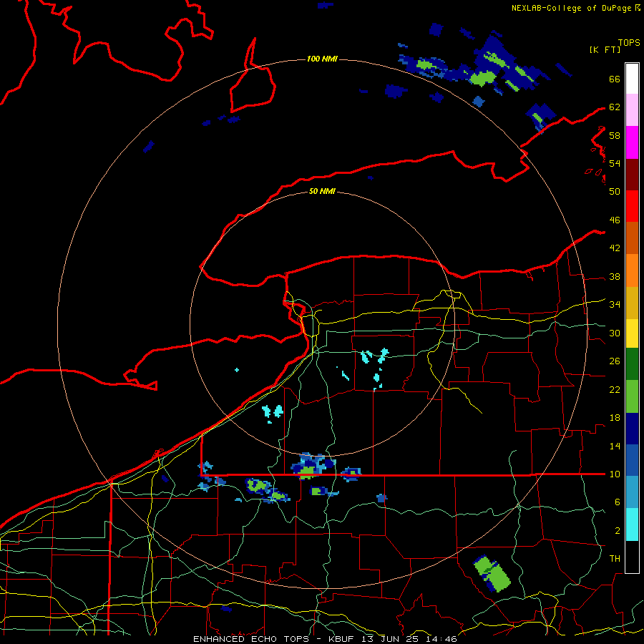
Task: Click the legend value 50
Action: (x=615, y=191)
